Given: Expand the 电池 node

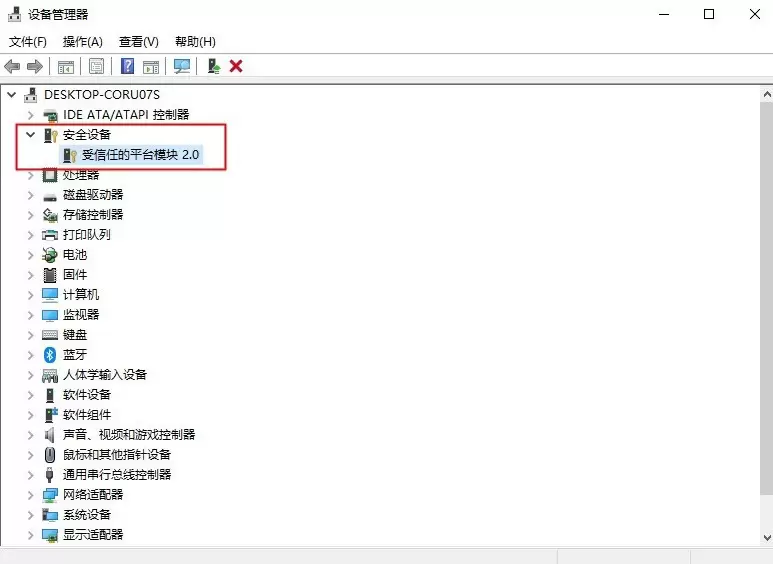Looking at the screenshot, I should tap(31, 255).
